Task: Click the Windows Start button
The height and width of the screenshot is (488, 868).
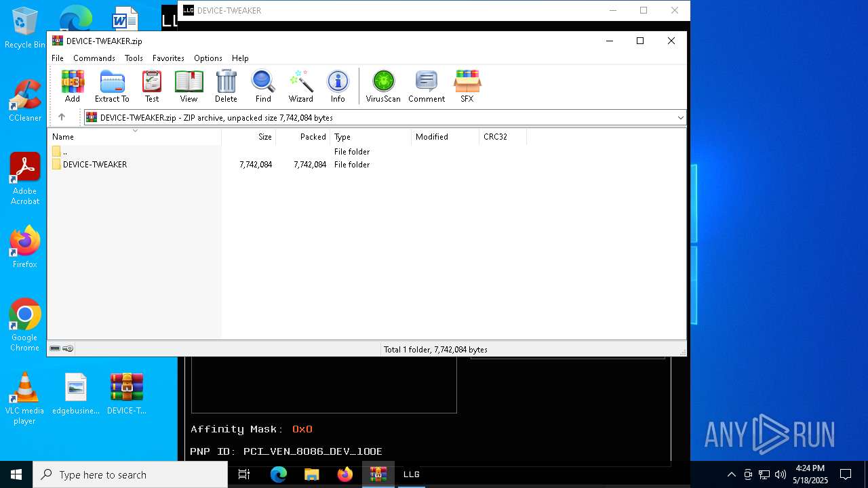Action: (16, 474)
